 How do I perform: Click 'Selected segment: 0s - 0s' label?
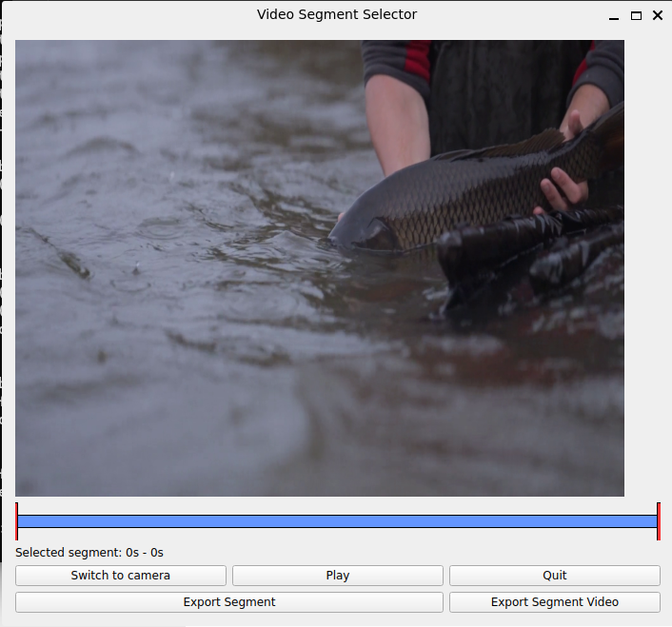pos(89,553)
